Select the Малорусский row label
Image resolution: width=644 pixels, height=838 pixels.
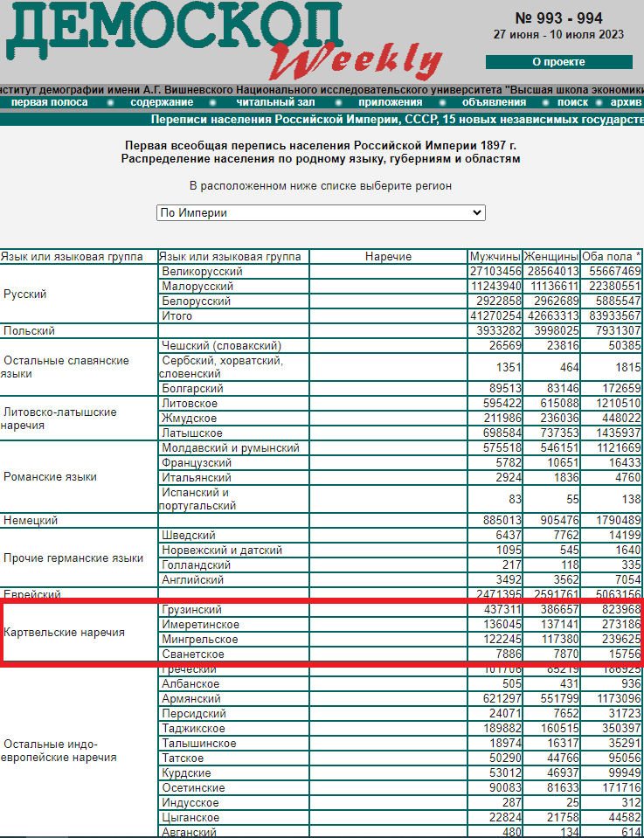(x=197, y=287)
